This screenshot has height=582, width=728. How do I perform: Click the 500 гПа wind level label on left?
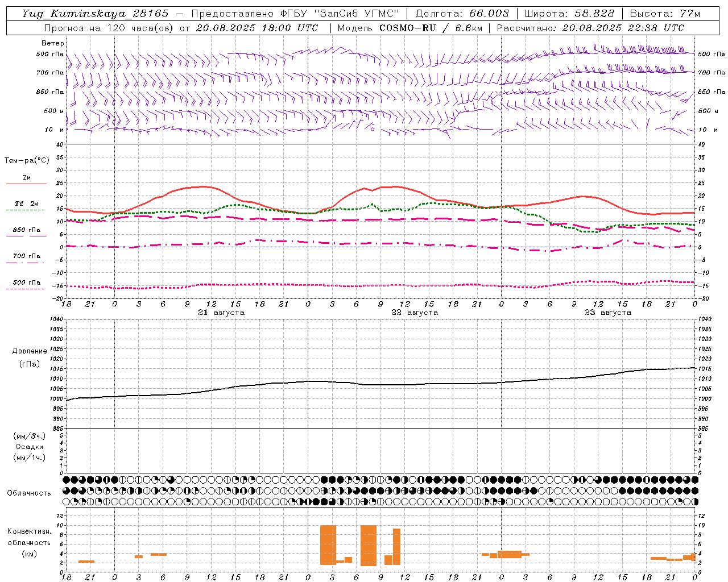pyautogui.click(x=50, y=54)
